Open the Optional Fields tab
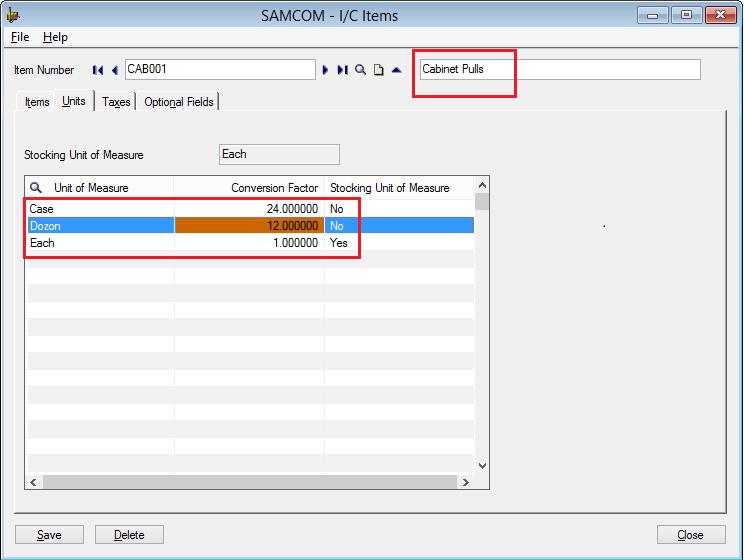The height and width of the screenshot is (560, 744). (178, 102)
